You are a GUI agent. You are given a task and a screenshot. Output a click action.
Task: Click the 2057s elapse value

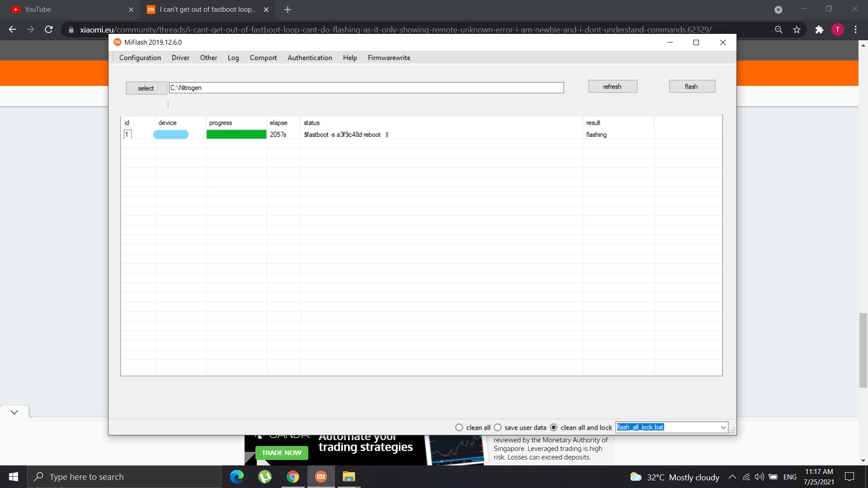[278, 135]
